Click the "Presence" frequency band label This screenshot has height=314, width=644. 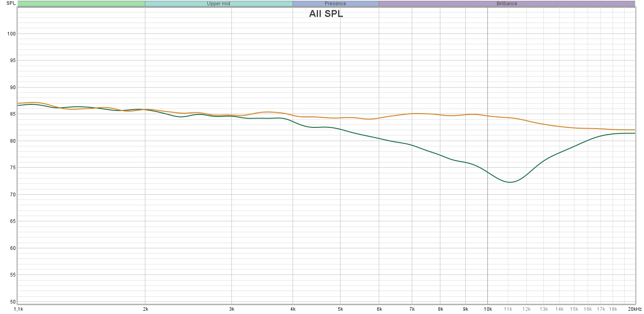click(335, 4)
